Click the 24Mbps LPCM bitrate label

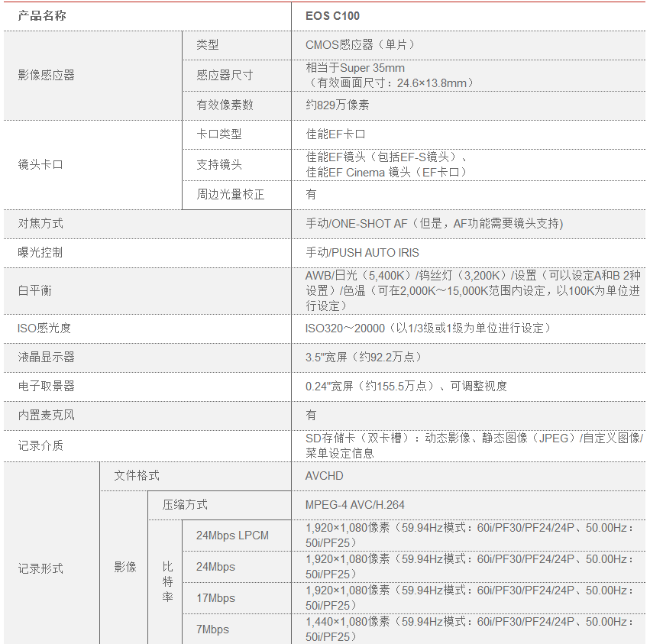click(x=232, y=536)
